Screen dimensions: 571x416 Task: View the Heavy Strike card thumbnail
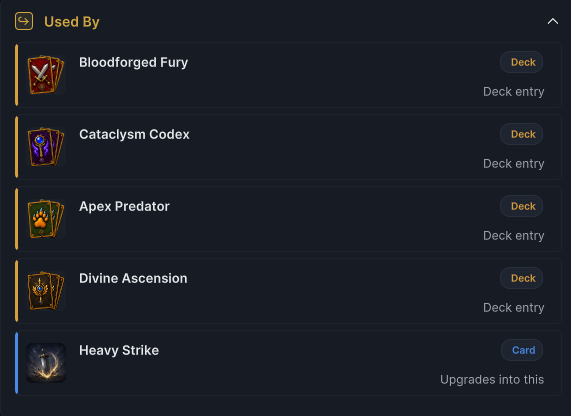(x=46, y=363)
